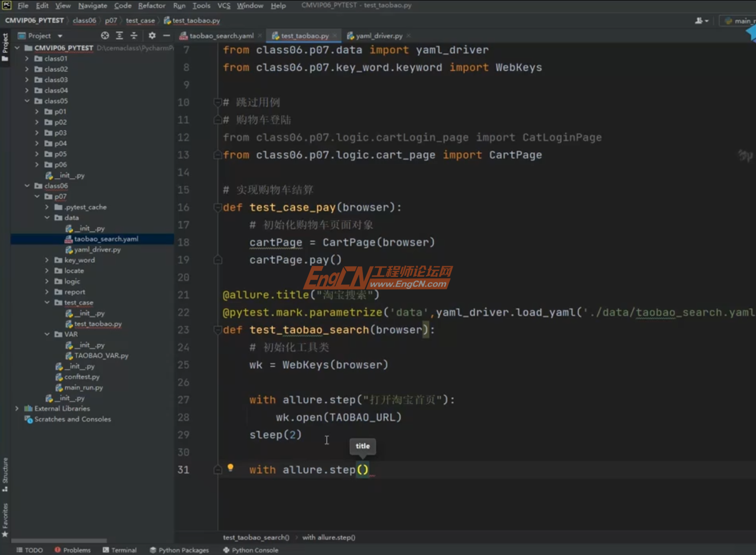
Task: Select TAOBAO_VAR.py in the project tree
Action: pos(101,355)
